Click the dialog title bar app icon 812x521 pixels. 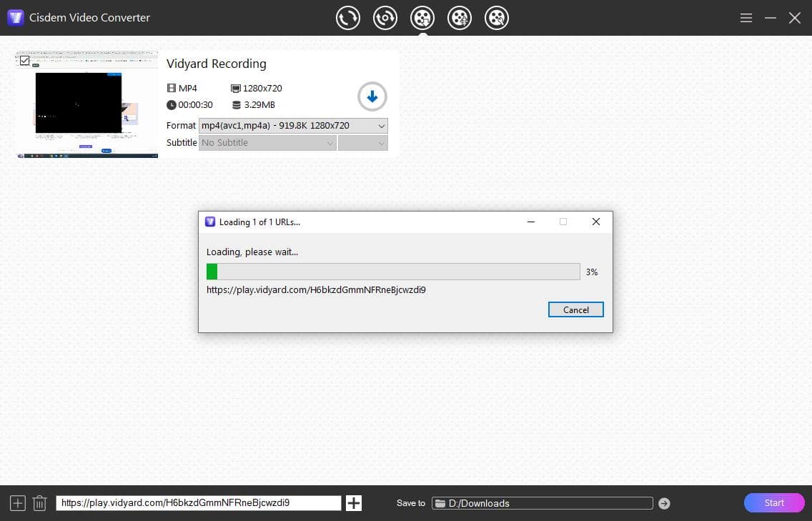click(x=209, y=222)
